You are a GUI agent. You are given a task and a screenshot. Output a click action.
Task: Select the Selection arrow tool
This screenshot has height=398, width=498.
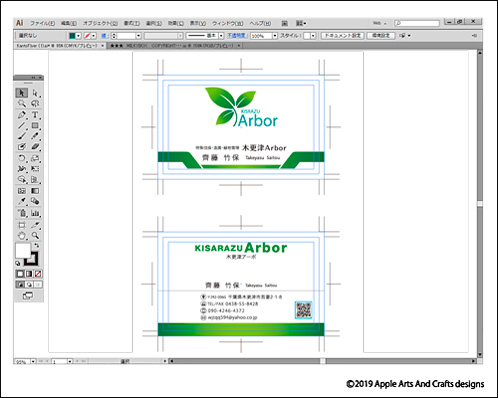[x=22, y=93]
